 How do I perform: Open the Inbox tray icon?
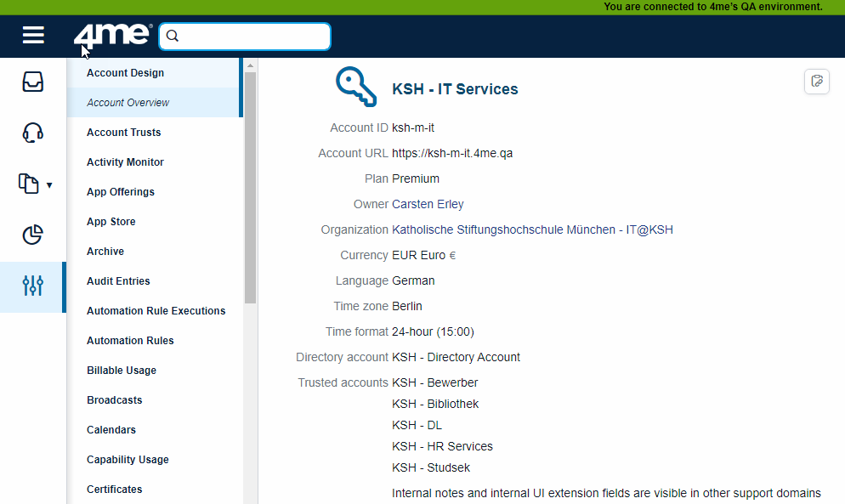coord(33,82)
